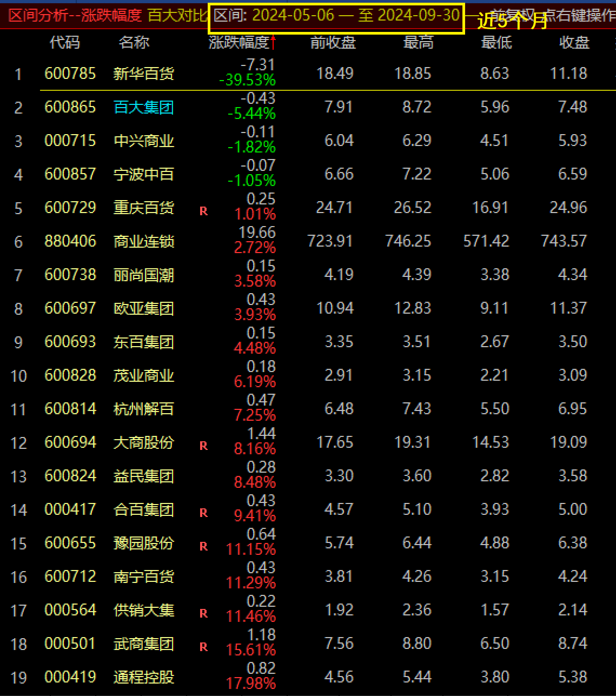Click the 区间 date range in title bar
Screen dimensions: 616x696
coord(336,16)
